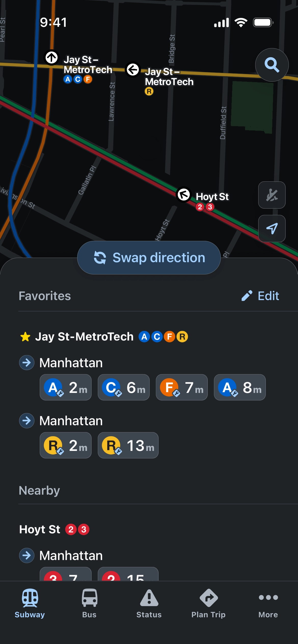Toggle the accessibility filter button on map
This screenshot has width=298, height=644.
(x=272, y=195)
